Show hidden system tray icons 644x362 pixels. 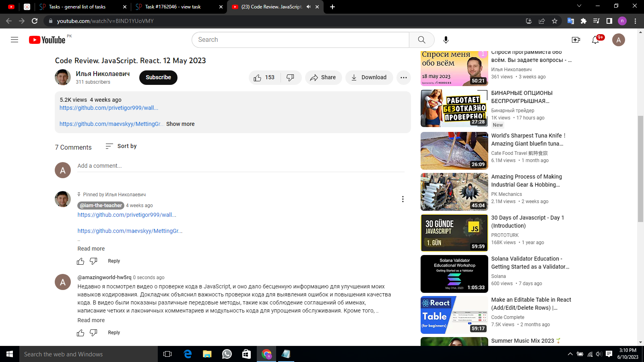(570, 354)
